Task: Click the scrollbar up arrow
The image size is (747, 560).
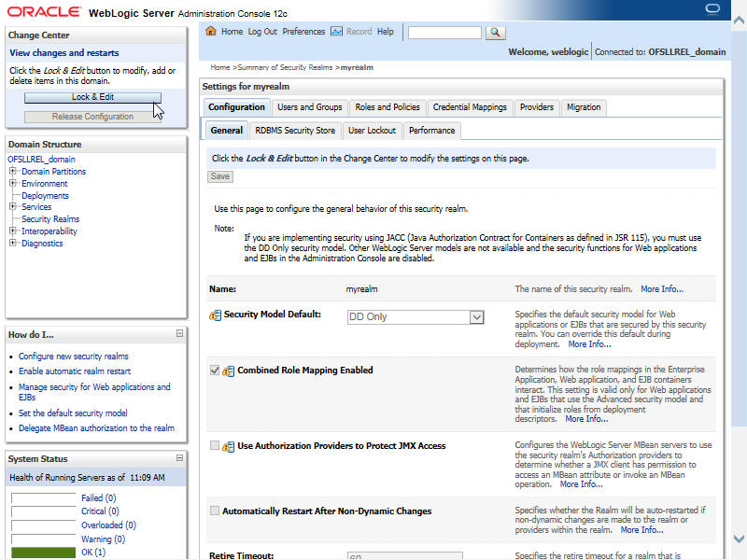Action: [739, 21]
